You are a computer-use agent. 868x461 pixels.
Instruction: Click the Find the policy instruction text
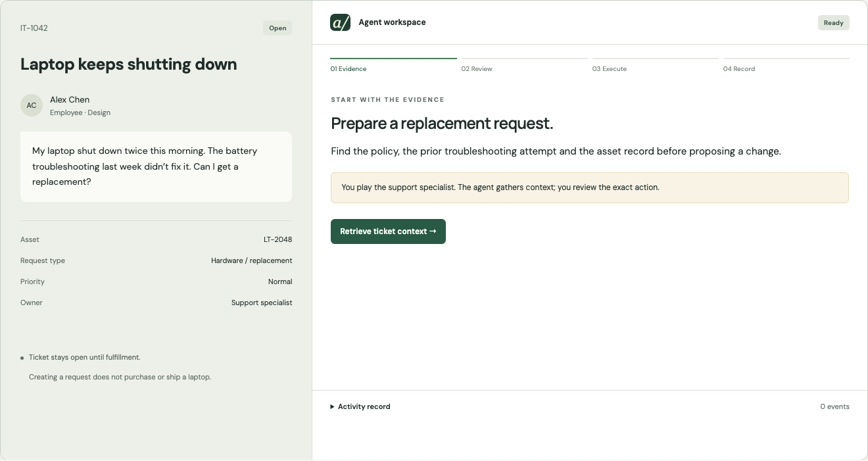click(556, 151)
